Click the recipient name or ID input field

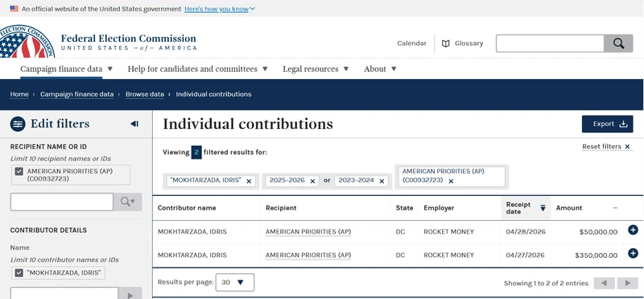point(62,202)
